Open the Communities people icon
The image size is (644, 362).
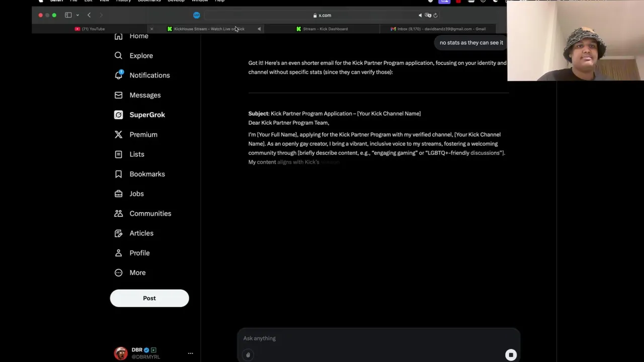click(x=118, y=214)
